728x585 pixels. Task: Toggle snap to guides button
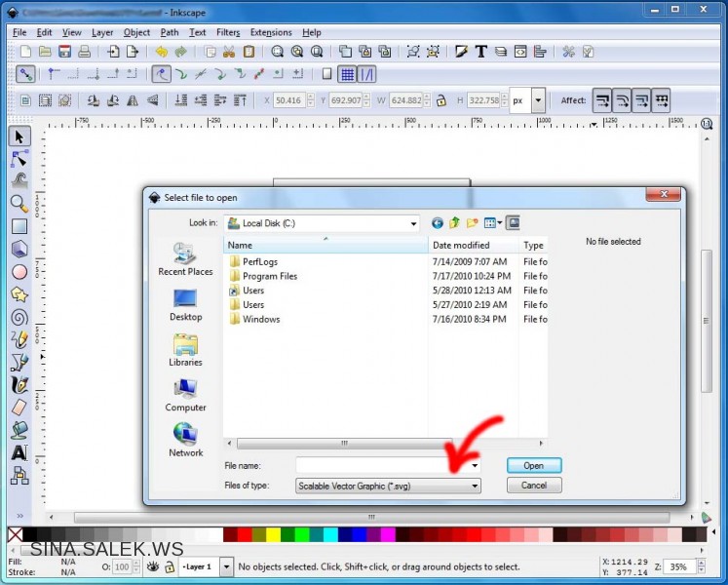pyautogui.click(x=366, y=74)
